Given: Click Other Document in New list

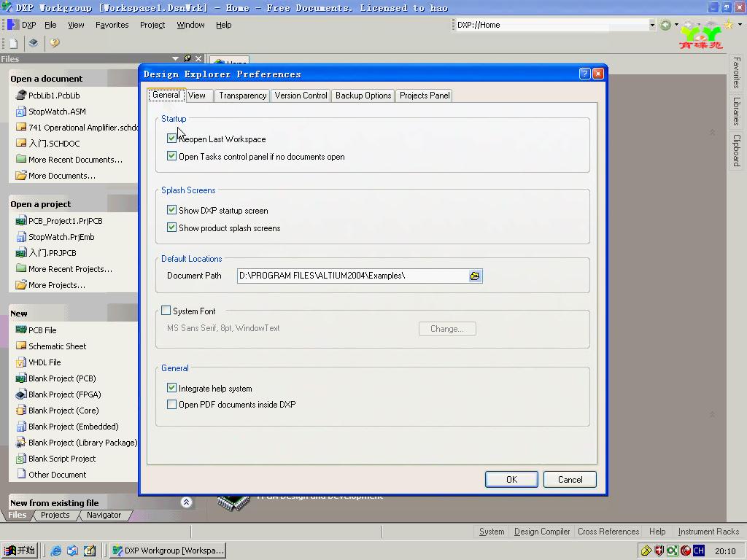Looking at the screenshot, I should point(57,474).
